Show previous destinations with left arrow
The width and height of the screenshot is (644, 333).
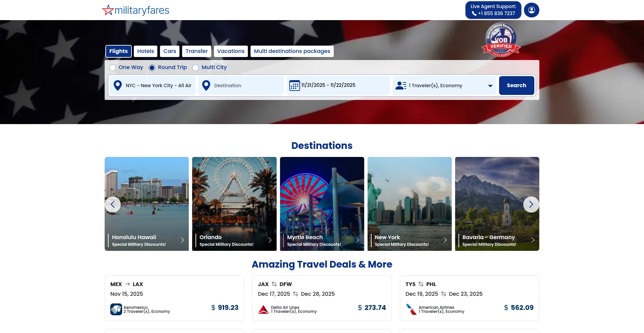pos(113,204)
